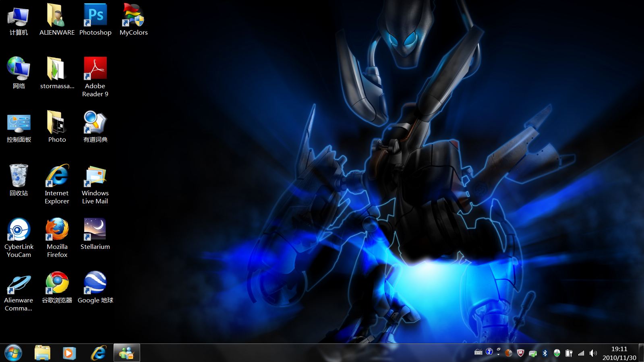
Task: Open the Bluetooth tray icon
Action: (545, 353)
